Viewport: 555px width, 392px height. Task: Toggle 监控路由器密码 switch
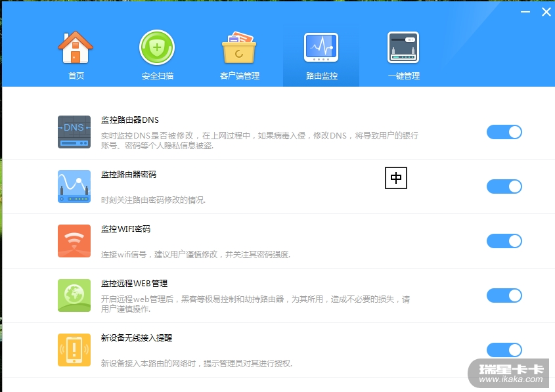(x=504, y=186)
